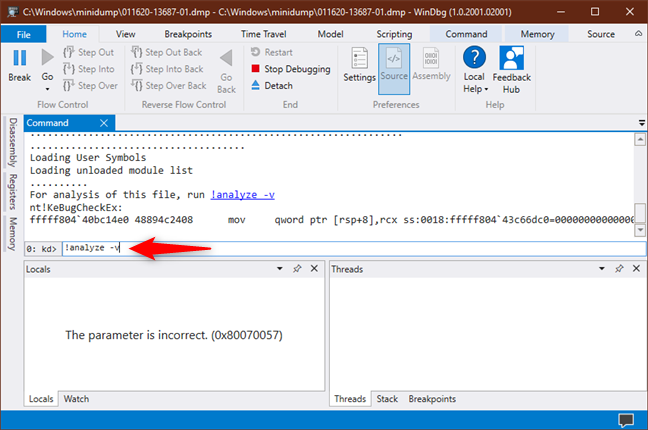Open the Memory ribbon tab
This screenshot has width=648, height=430.
537,34
